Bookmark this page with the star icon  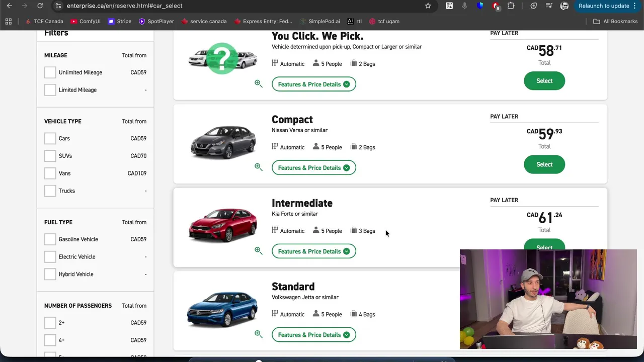[x=428, y=6]
